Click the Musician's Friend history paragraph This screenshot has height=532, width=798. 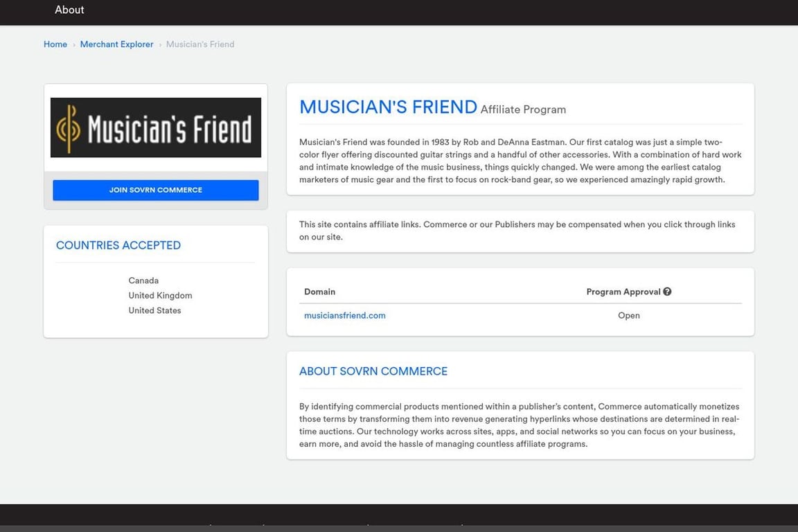click(520, 161)
